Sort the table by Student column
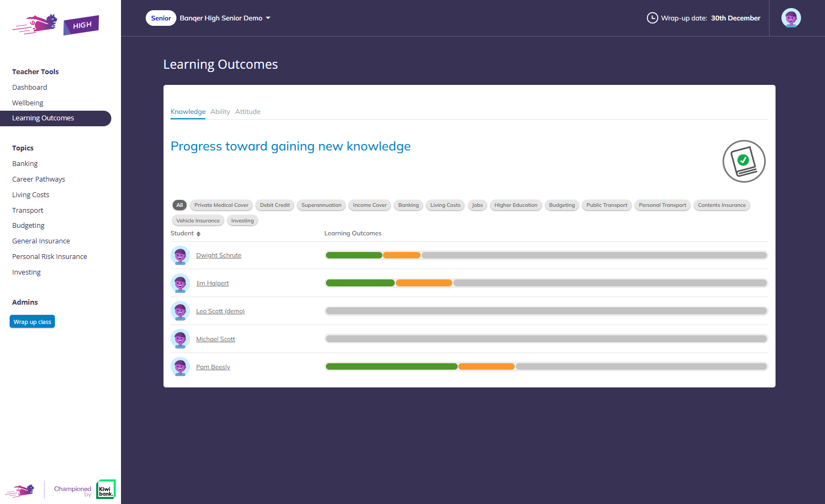The height and width of the screenshot is (504, 825). point(186,234)
